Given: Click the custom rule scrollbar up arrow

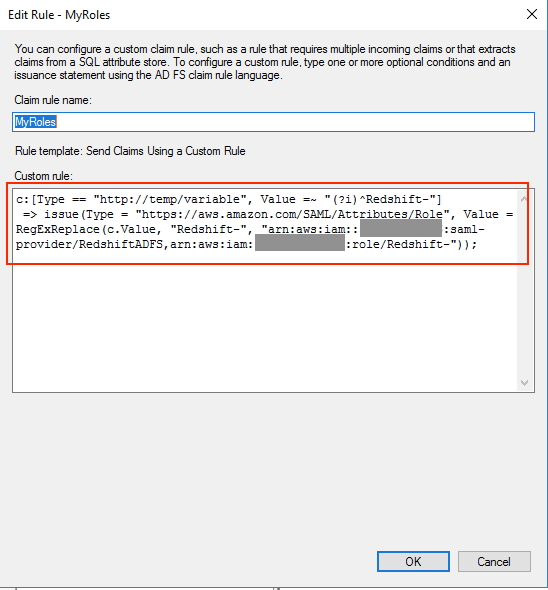Looking at the screenshot, I should tap(524, 199).
